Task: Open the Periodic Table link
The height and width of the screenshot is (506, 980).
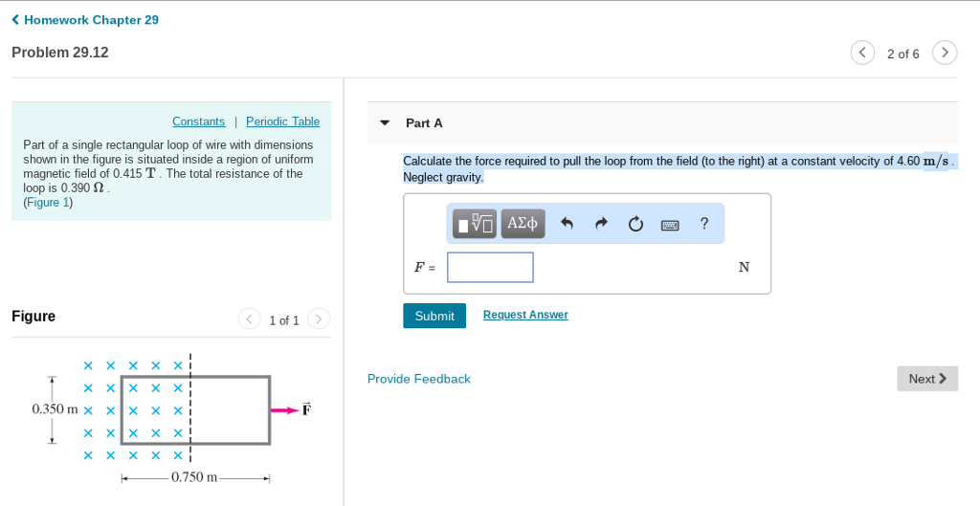Action: pyautogui.click(x=282, y=121)
